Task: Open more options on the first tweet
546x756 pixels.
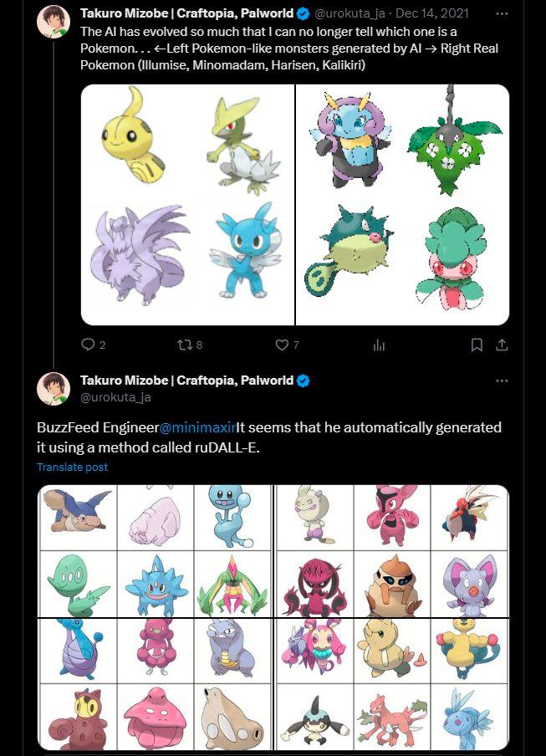Action: coord(502,13)
